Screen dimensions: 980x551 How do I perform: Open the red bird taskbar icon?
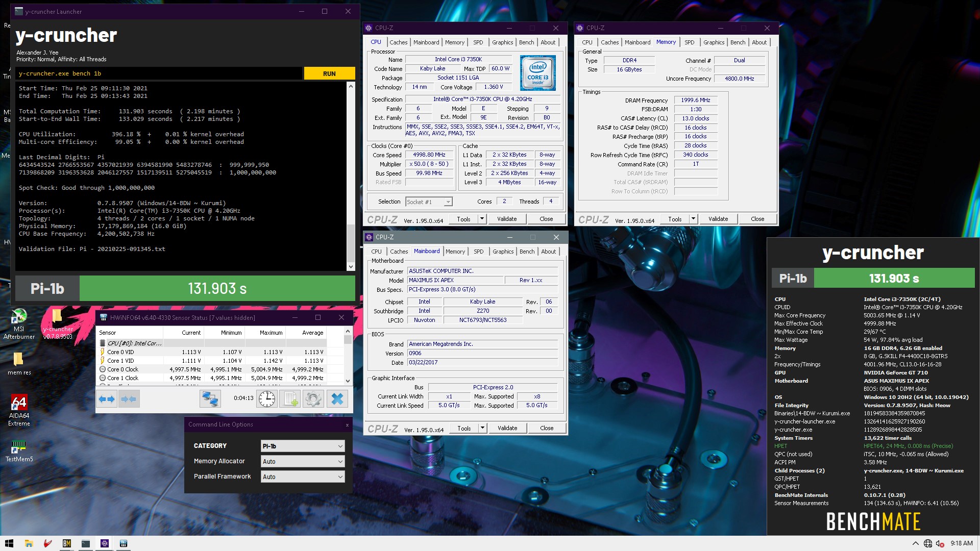click(x=47, y=543)
